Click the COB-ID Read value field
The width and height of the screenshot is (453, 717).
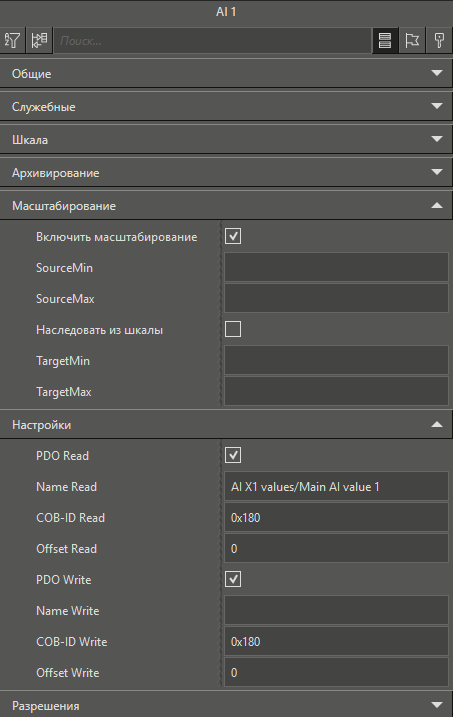click(336, 518)
